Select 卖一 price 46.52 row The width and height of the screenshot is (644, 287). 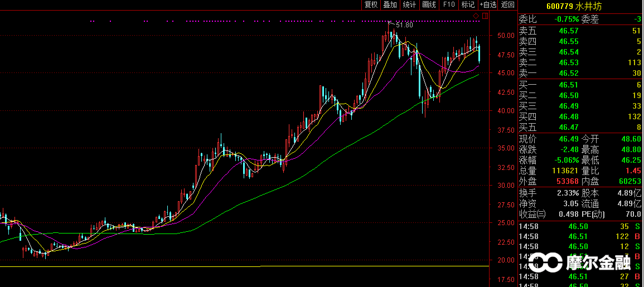[x=581, y=74]
